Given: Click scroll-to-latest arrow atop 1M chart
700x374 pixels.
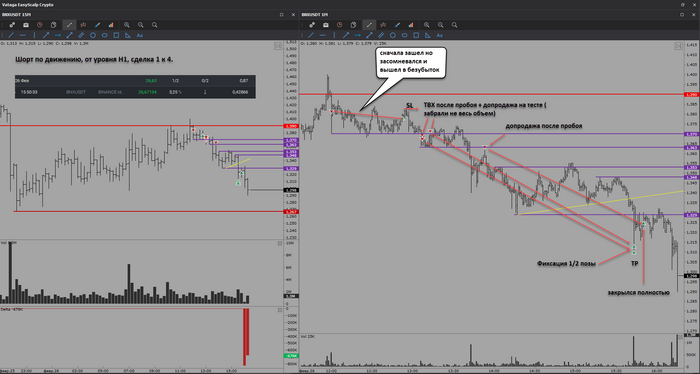Looking at the screenshot, I should click(679, 46).
